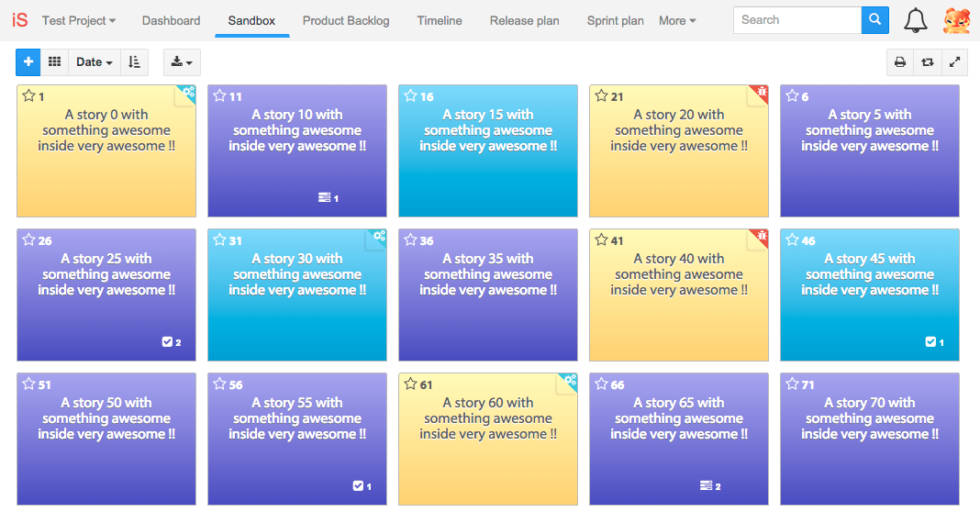Click the sort order icon
The image size is (980, 512).
click(x=134, y=61)
